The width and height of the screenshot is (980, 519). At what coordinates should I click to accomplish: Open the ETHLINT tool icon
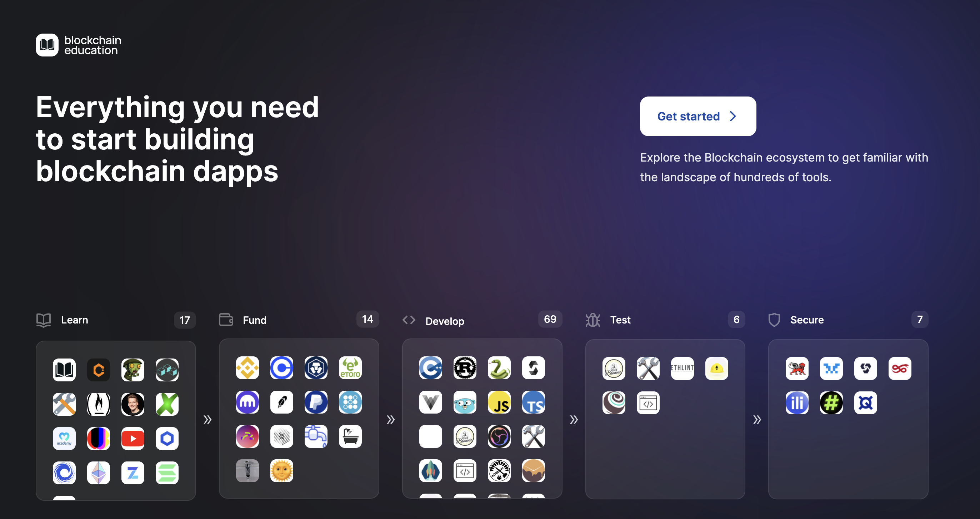tap(682, 368)
